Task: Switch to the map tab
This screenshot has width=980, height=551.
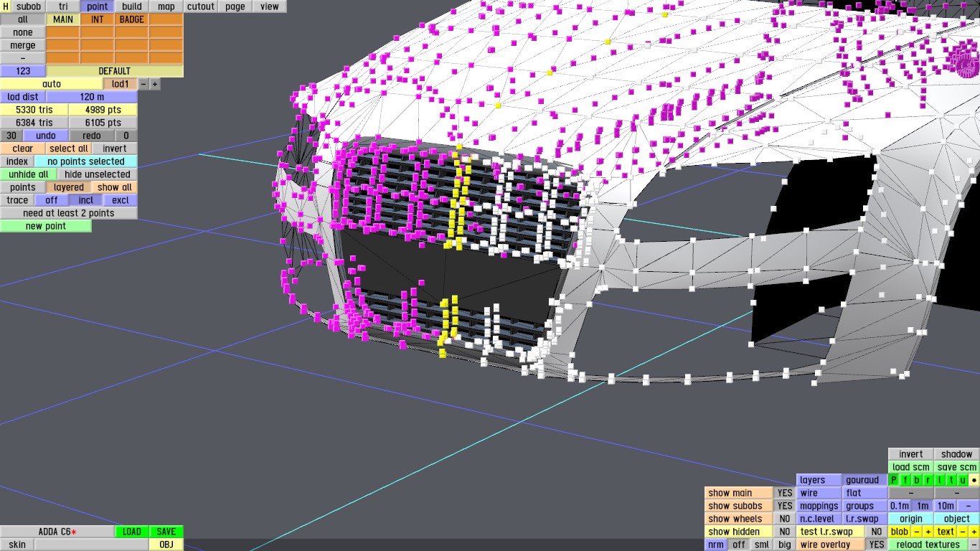Action: pos(166,6)
